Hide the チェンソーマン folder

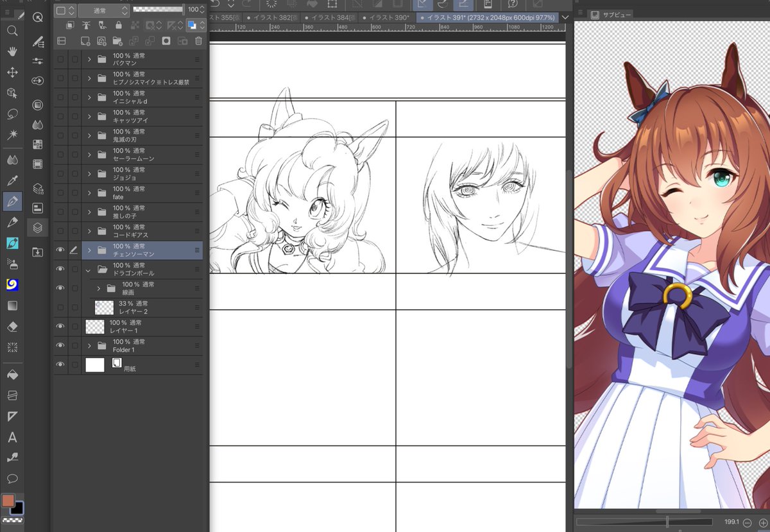(x=60, y=250)
